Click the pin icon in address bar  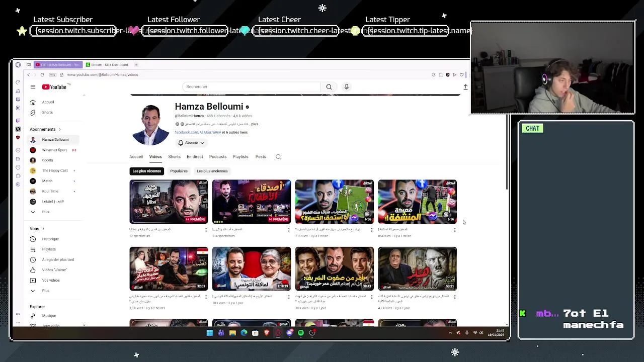point(434,75)
